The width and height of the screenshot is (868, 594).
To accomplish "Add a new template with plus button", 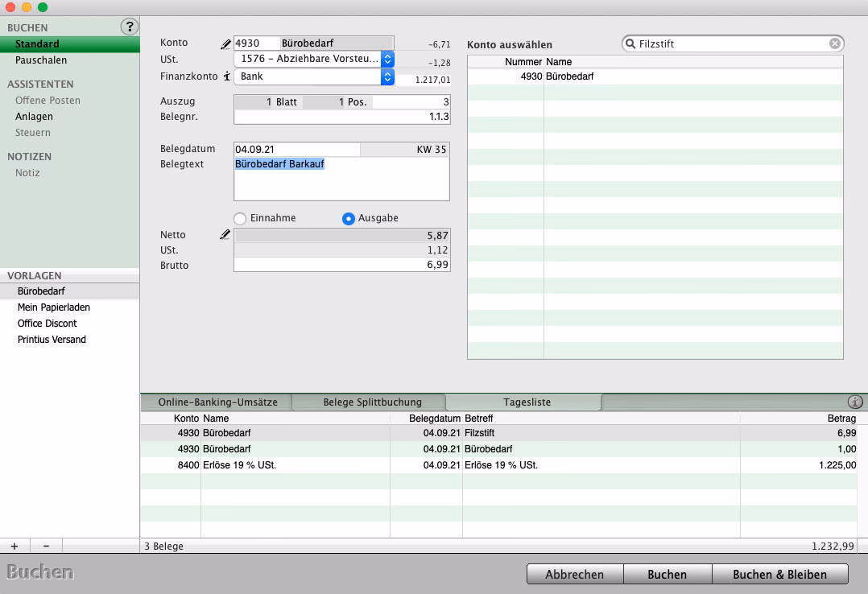I will click(x=14, y=547).
